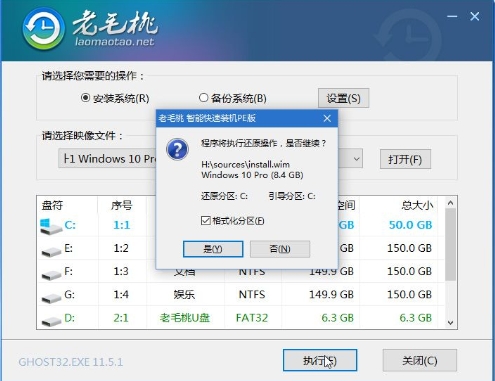Click the 盘符 column header
The height and width of the screenshot is (381, 495).
click(x=52, y=205)
